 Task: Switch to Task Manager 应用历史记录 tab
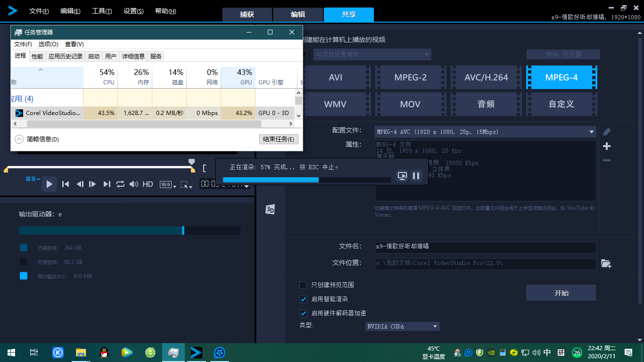click(66, 57)
